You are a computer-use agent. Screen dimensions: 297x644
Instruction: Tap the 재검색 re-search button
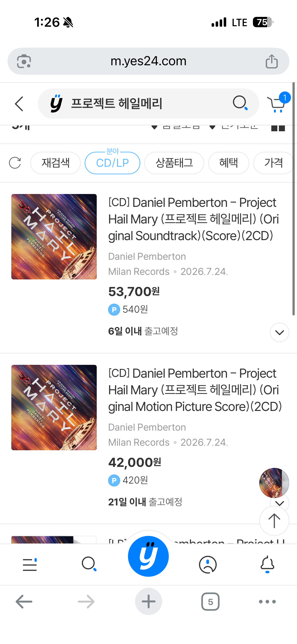click(x=55, y=163)
